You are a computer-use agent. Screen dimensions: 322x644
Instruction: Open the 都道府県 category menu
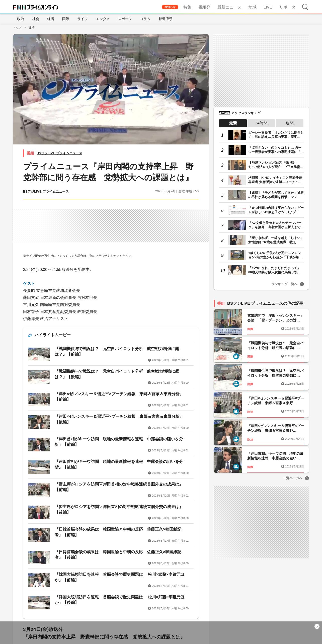(166, 19)
